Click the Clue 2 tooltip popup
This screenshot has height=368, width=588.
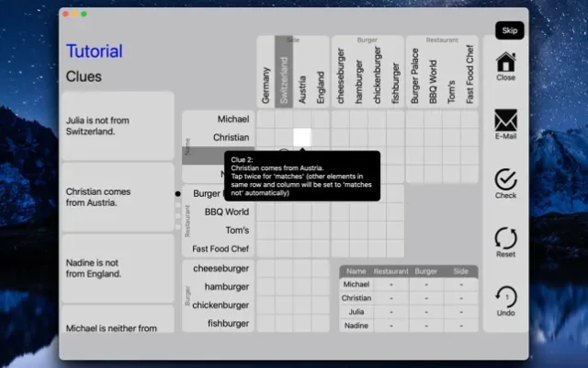click(302, 175)
